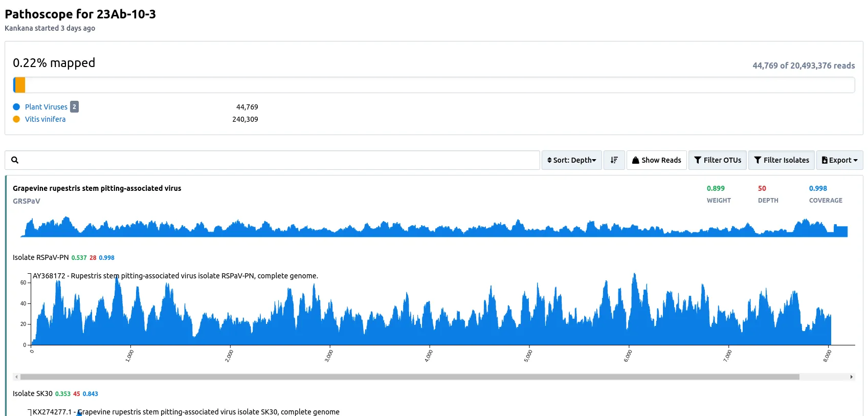Image resolution: width=868 pixels, height=416 pixels.
Task: Toggle the Filter OTUs button
Action: pyautogui.click(x=717, y=160)
